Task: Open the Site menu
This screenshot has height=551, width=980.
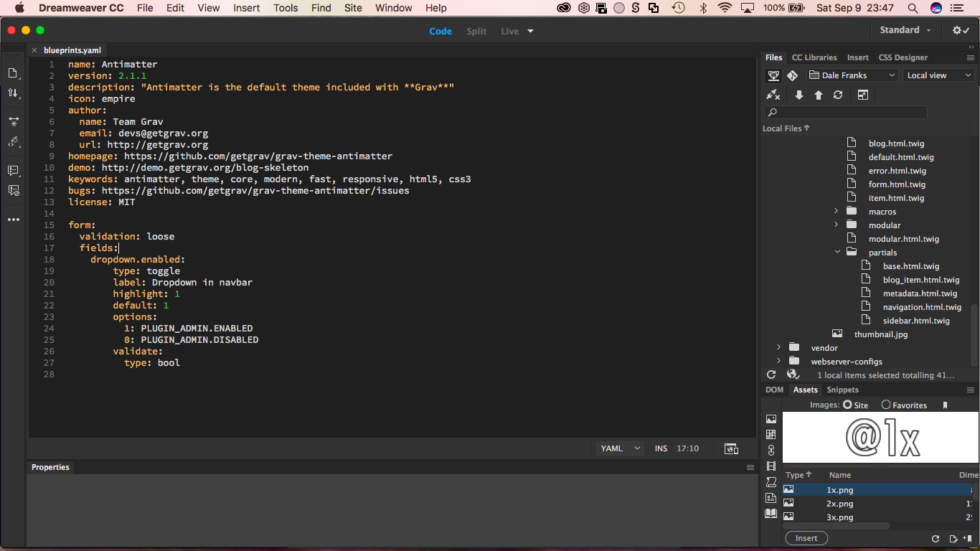Action: (x=353, y=8)
